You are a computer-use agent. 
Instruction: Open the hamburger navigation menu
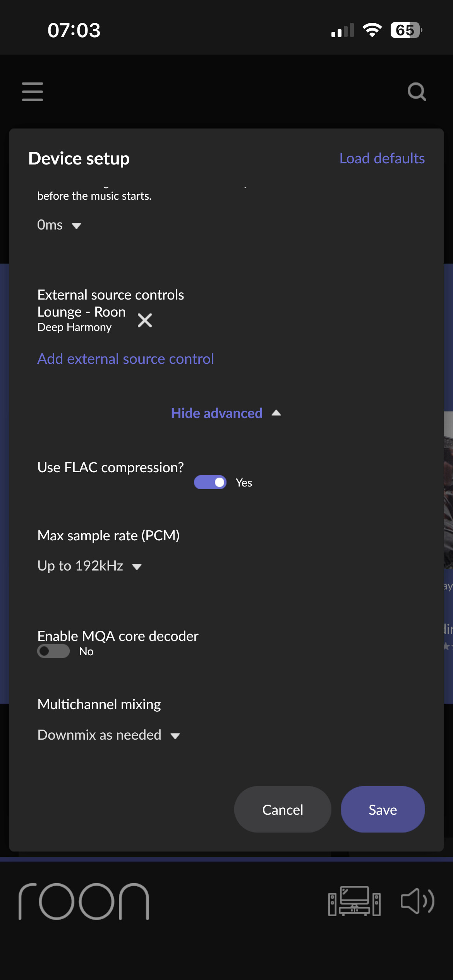click(x=33, y=92)
